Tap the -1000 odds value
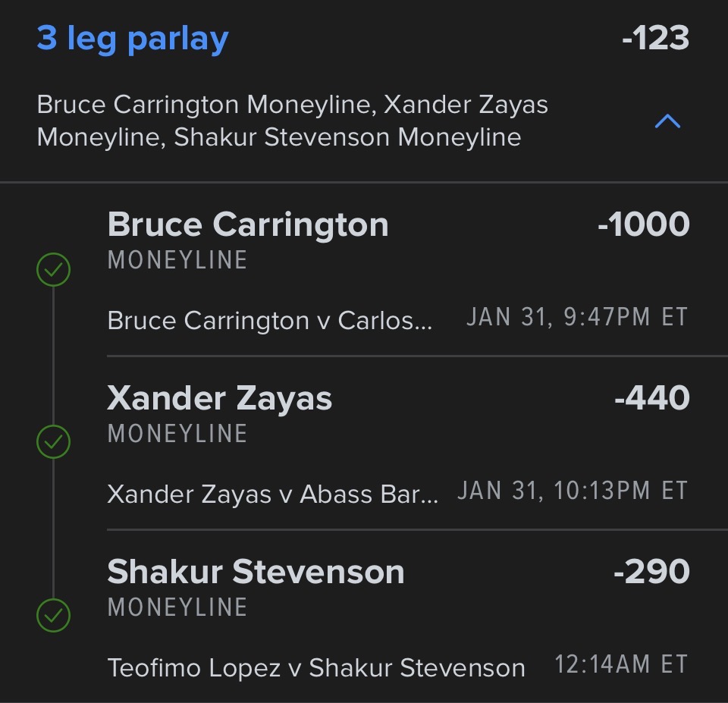This screenshot has height=703, width=728. [x=643, y=224]
